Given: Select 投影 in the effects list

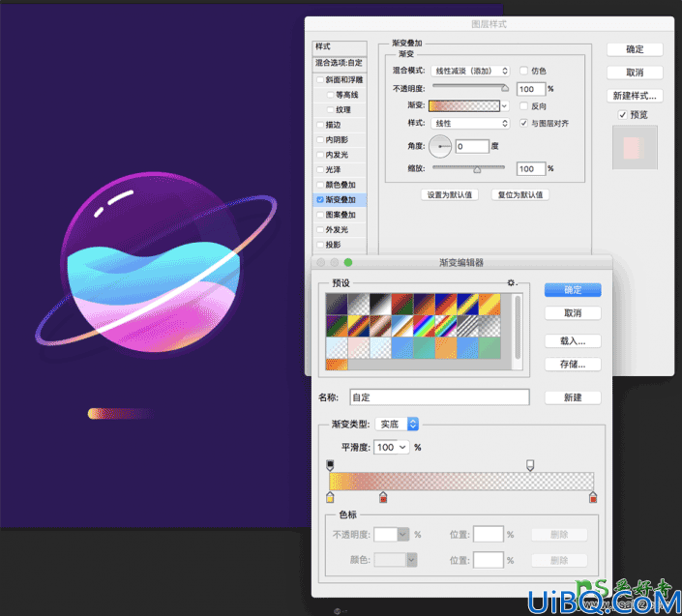Looking at the screenshot, I should [x=333, y=245].
